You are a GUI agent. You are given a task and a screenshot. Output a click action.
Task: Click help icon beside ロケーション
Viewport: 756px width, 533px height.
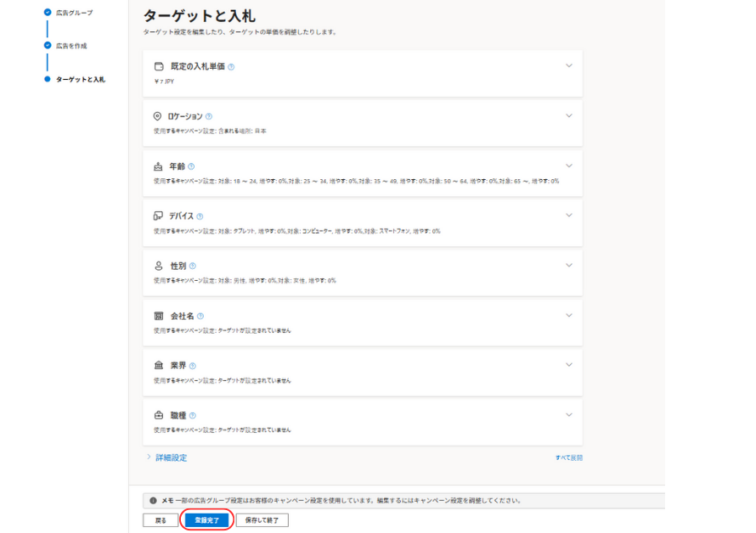click(209, 116)
